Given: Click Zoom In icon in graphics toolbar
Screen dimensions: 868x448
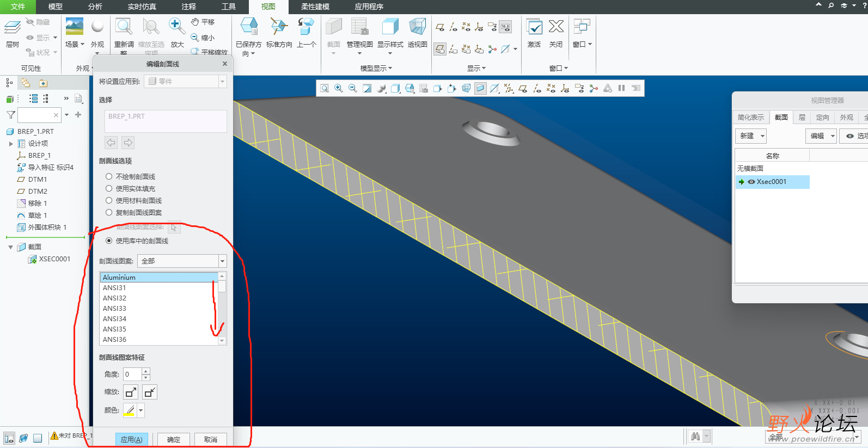Looking at the screenshot, I should tap(339, 88).
